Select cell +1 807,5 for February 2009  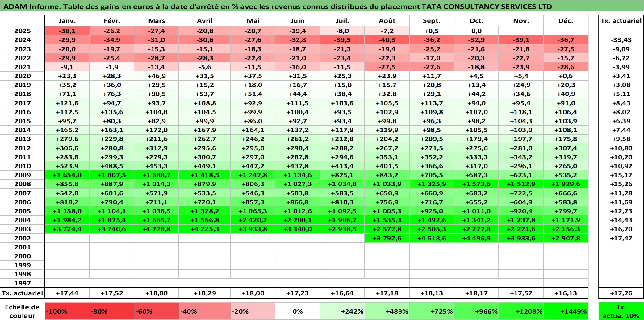112,175
